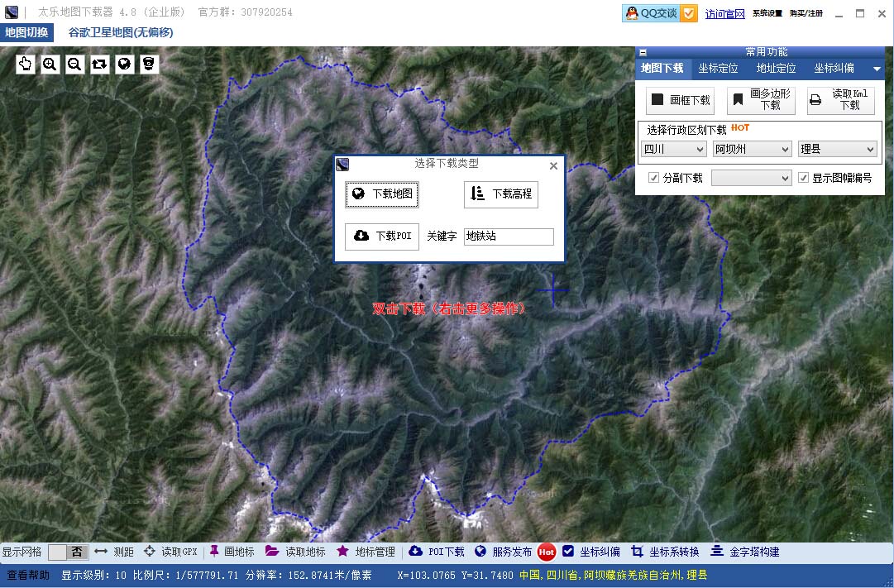Click the 地图切换 tab
Viewport: 894px width, 588px height.
[x=26, y=32]
